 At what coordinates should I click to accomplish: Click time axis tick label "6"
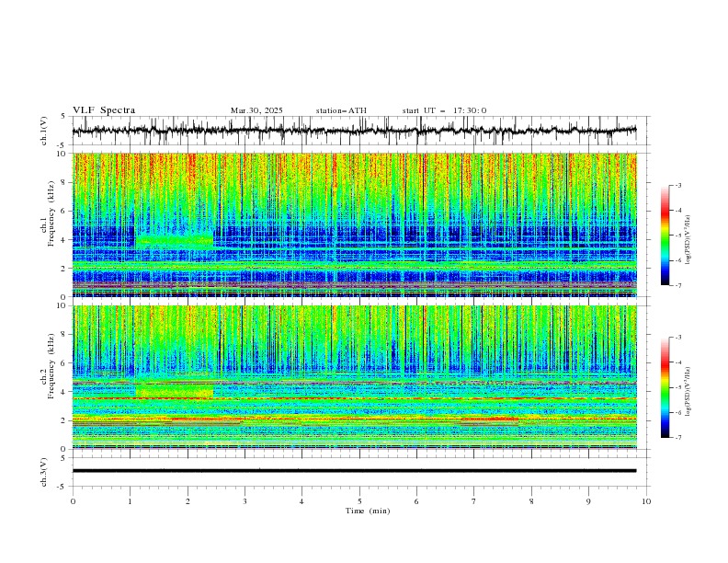tap(416, 501)
